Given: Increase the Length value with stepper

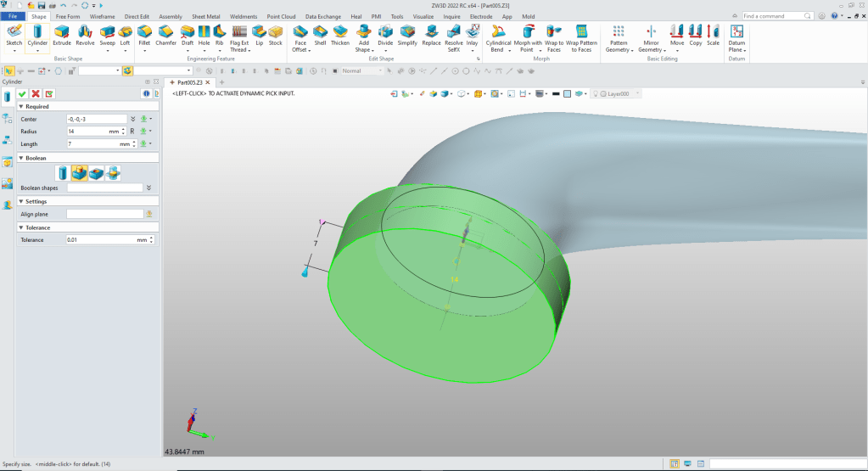Looking at the screenshot, I should pos(134,143).
